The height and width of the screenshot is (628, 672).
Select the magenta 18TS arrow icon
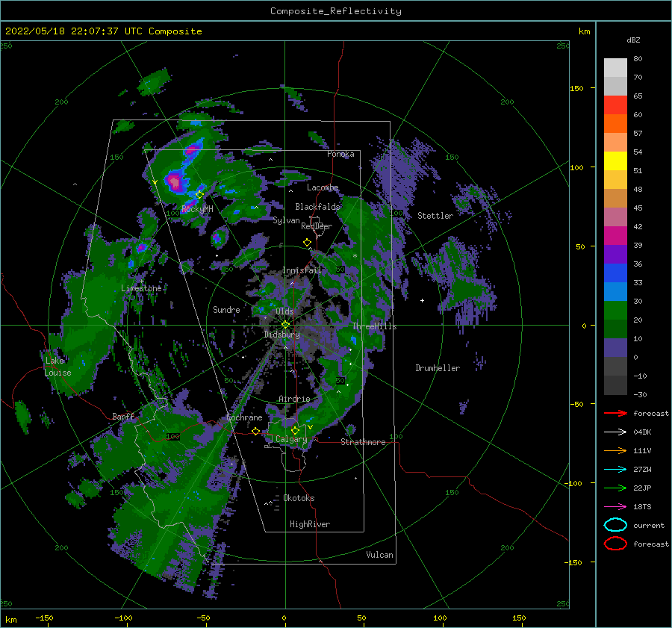(x=615, y=507)
